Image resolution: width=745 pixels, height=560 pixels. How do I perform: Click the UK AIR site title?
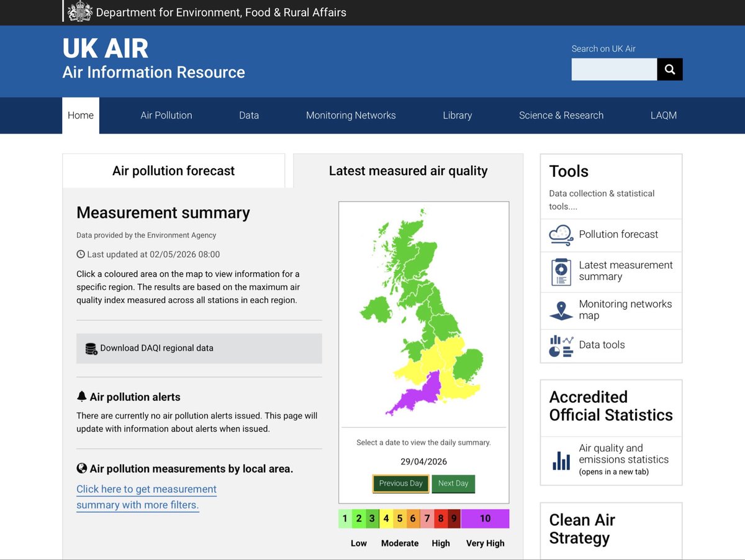[x=106, y=49]
